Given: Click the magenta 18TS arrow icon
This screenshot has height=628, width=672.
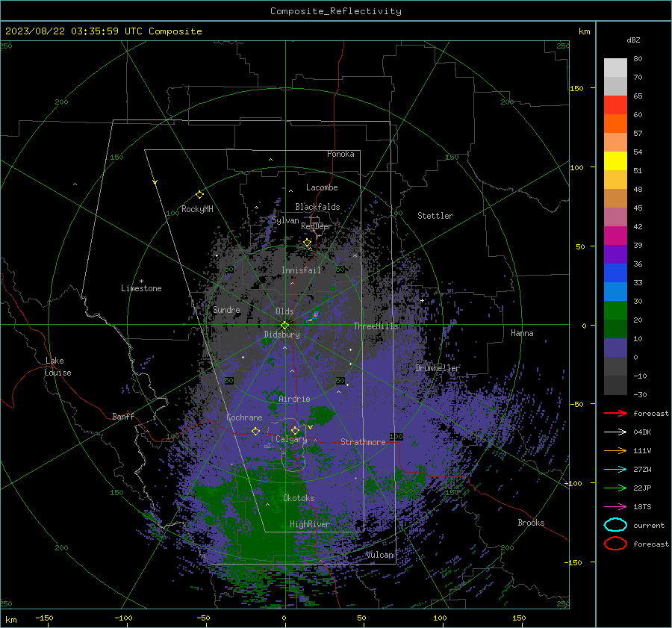Looking at the screenshot, I should click(615, 507).
